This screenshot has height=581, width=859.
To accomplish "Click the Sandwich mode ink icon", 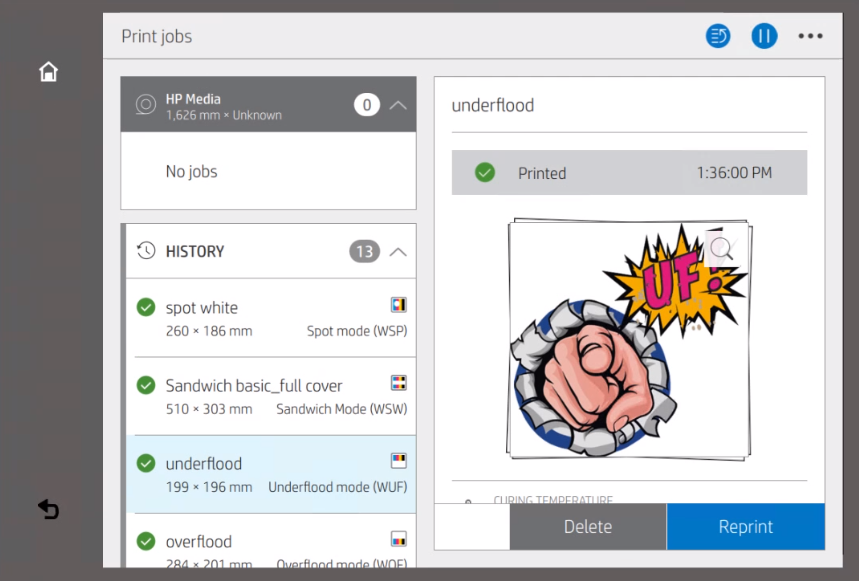I will pyautogui.click(x=399, y=383).
